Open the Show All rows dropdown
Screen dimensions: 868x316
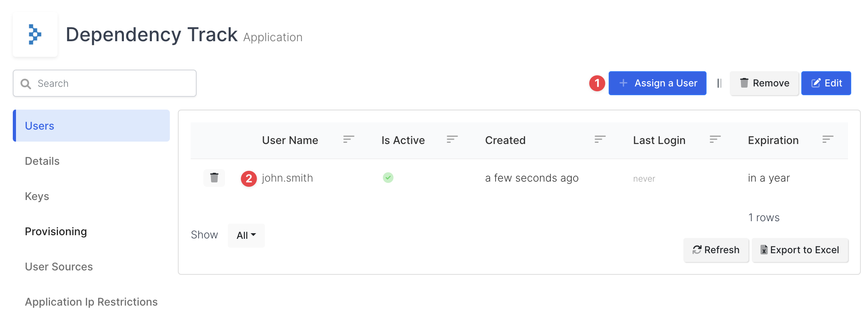coord(246,235)
